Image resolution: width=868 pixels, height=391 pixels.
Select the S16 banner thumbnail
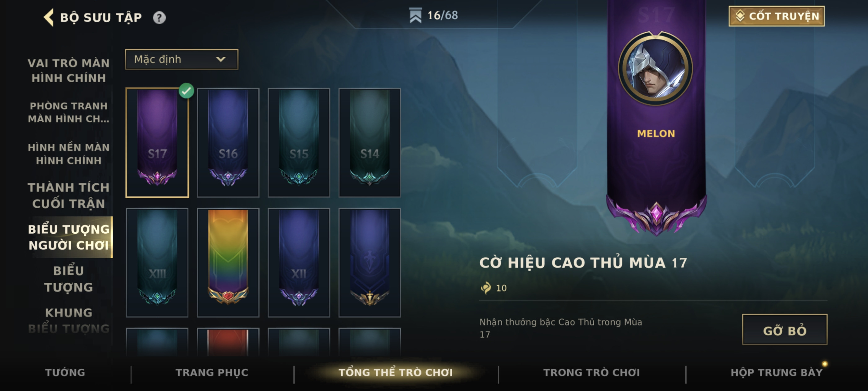[228, 143]
